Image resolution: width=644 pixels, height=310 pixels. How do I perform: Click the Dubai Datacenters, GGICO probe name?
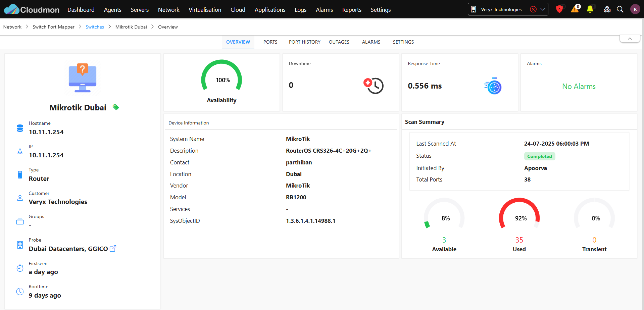pos(68,249)
